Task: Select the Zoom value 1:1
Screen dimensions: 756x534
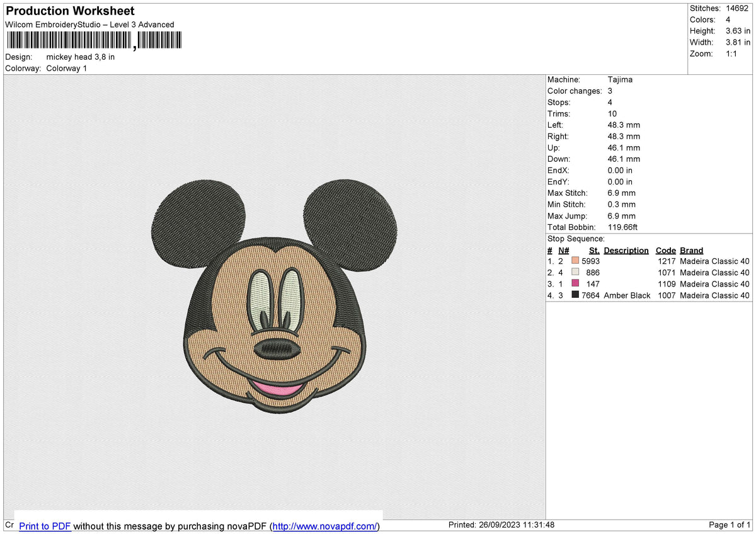Action: (x=731, y=54)
